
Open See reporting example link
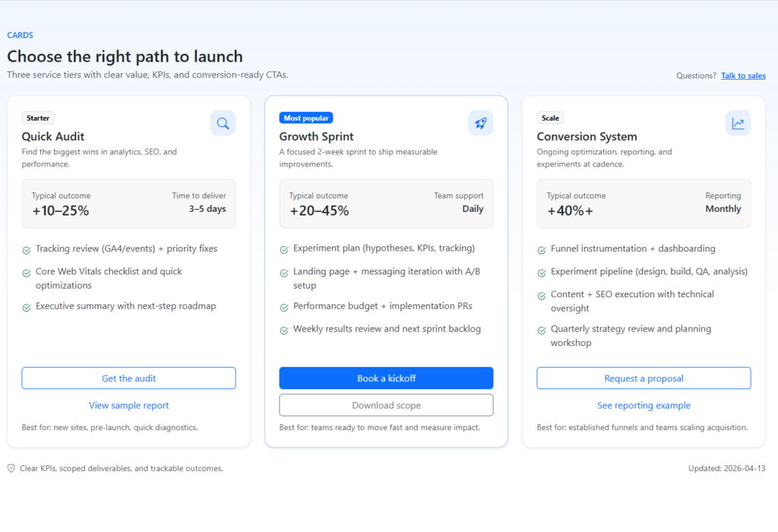click(644, 406)
